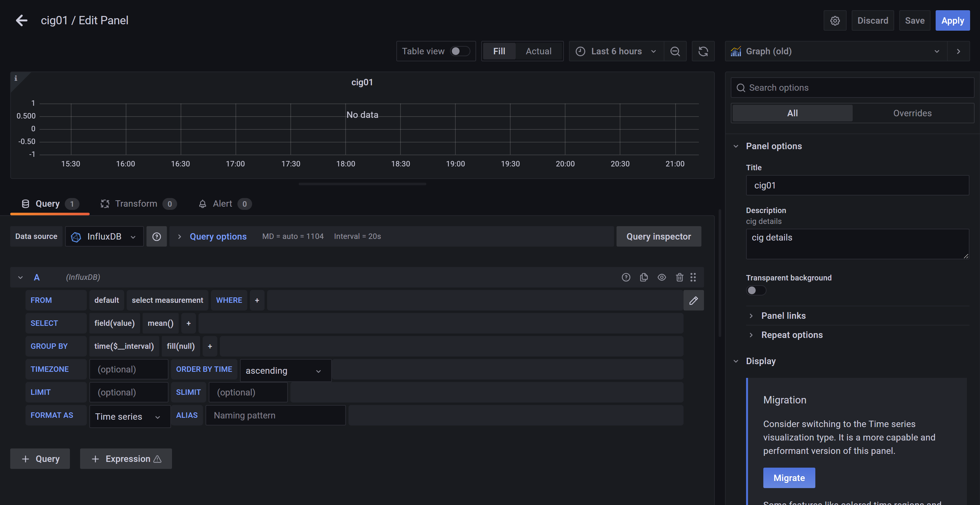Image resolution: width=980 pixels, height=505 pixels.
Task: Select Actual view mode
Action: 538,51
